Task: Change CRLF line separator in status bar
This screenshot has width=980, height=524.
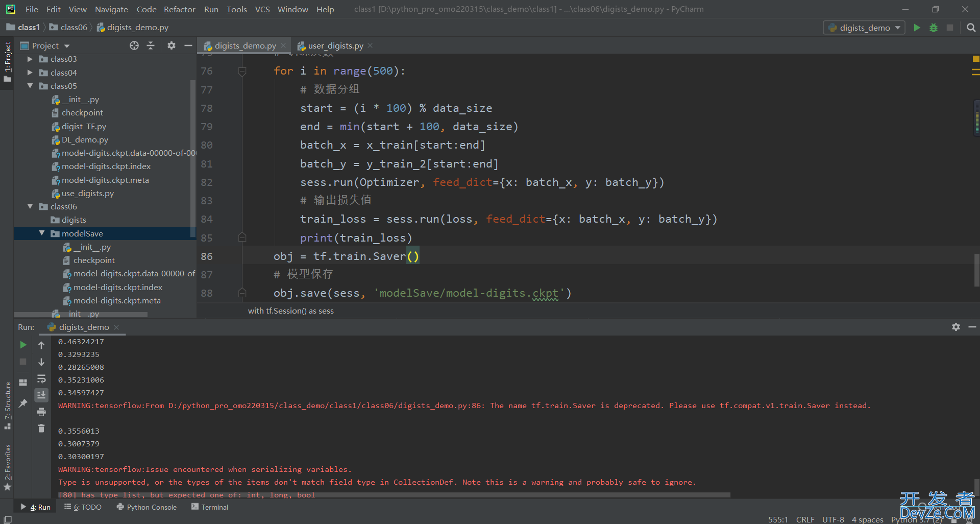Action: 805,519
